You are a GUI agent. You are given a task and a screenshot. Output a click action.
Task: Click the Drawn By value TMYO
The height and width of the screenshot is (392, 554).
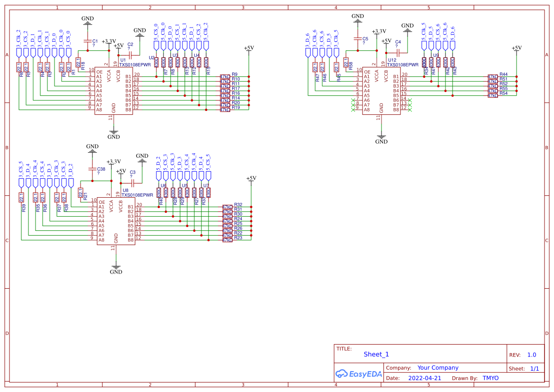point(491,378)
